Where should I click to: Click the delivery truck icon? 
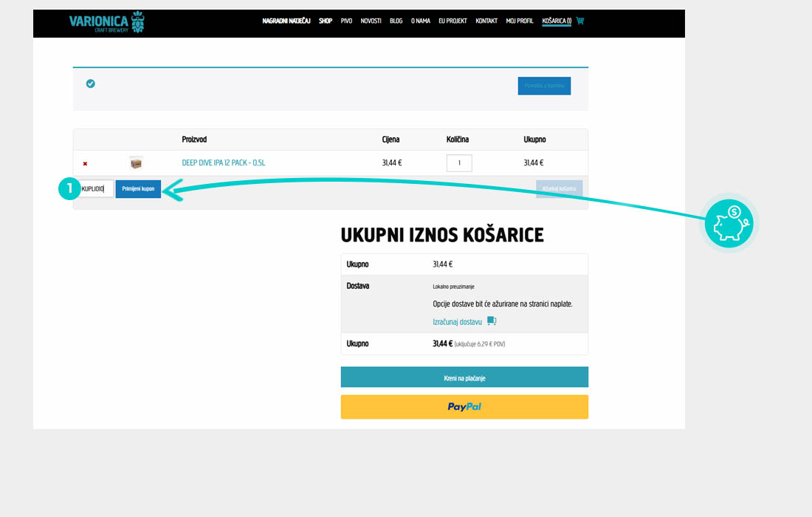tap(492, 321)
